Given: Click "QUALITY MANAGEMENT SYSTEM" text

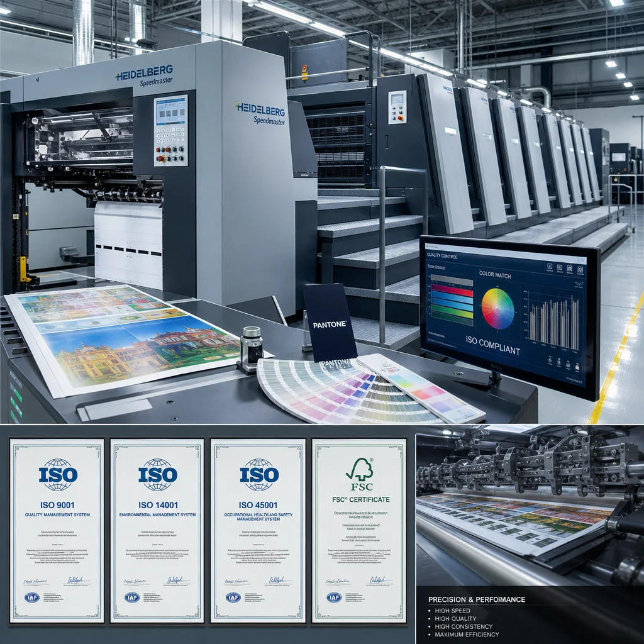Looking at the screenshot, I should point(57,514).
